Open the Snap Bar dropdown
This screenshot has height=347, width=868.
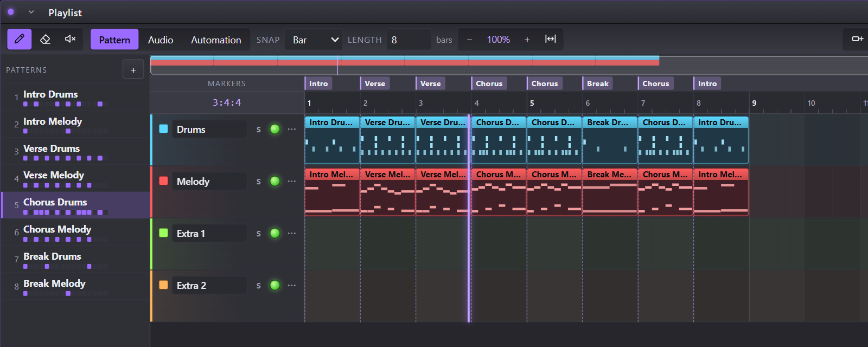314,40
